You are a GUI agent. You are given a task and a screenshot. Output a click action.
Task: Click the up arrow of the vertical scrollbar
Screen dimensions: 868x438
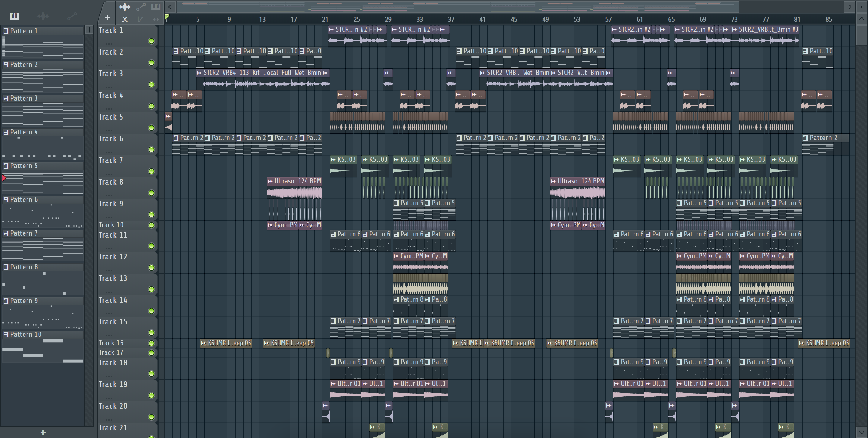click(862, 19)
